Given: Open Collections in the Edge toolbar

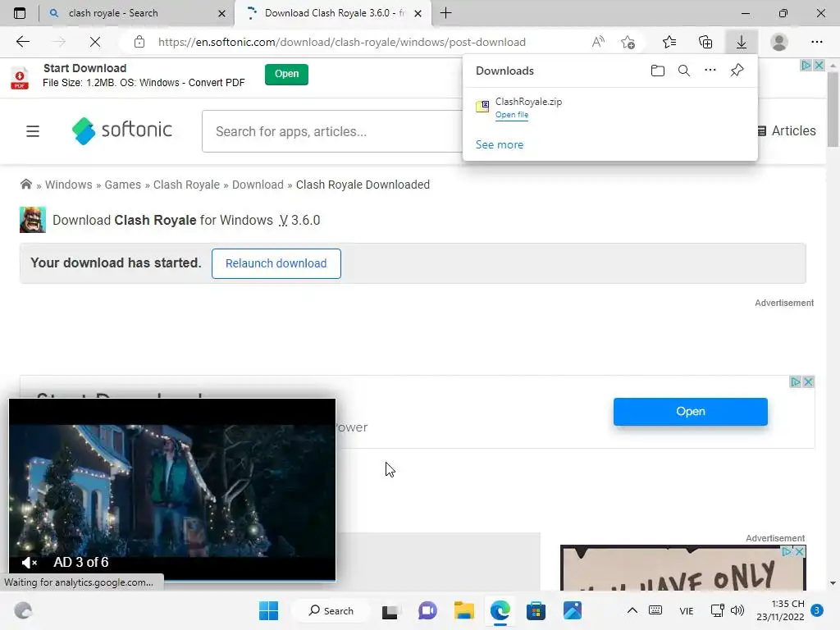Looking at the screenshot, I should tap(705, 42).
